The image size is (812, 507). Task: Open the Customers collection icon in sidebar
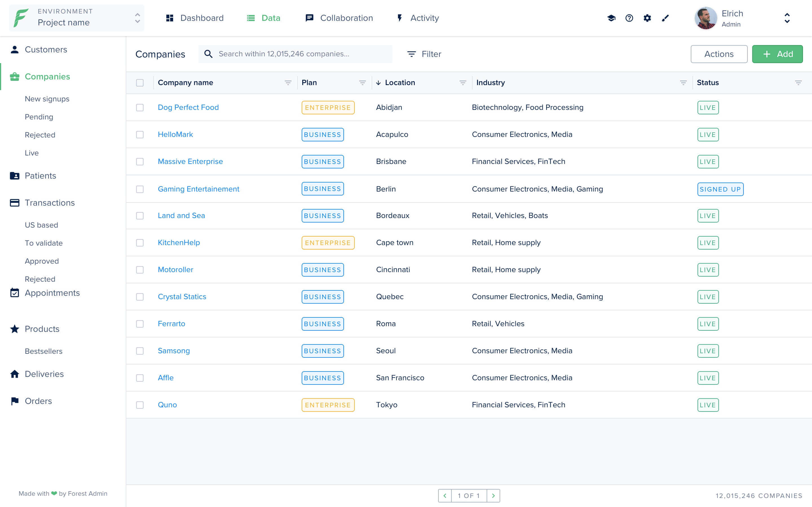14,49
